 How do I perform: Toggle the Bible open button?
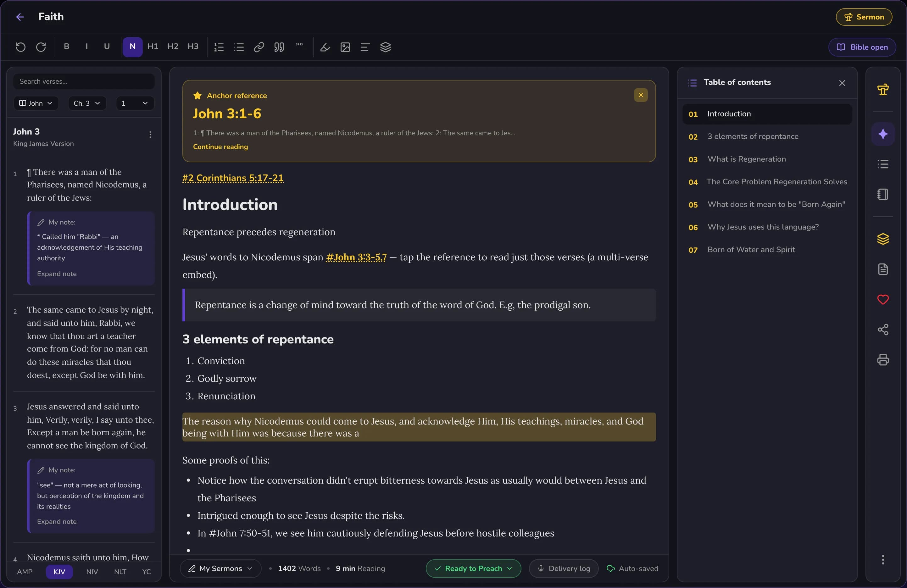tap(862, 47)
